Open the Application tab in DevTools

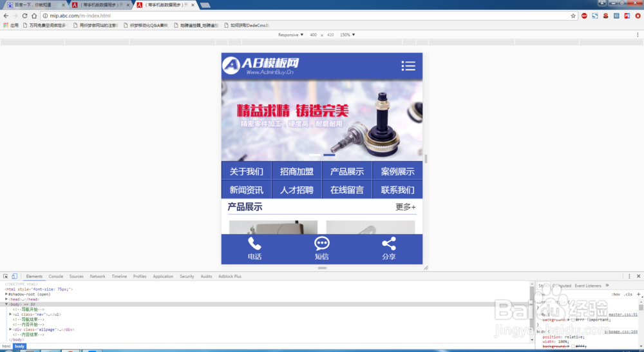(x=163, y=277)
